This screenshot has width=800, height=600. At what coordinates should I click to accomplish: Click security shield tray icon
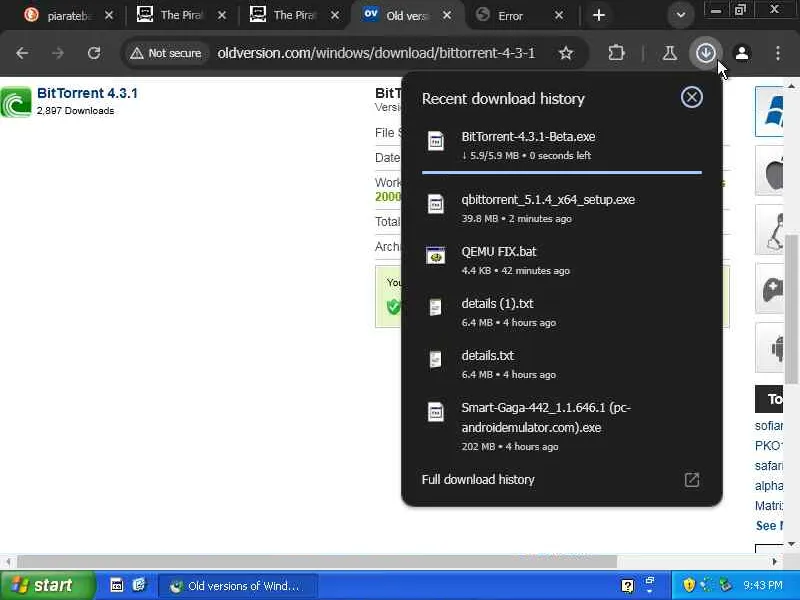point(689,585)
